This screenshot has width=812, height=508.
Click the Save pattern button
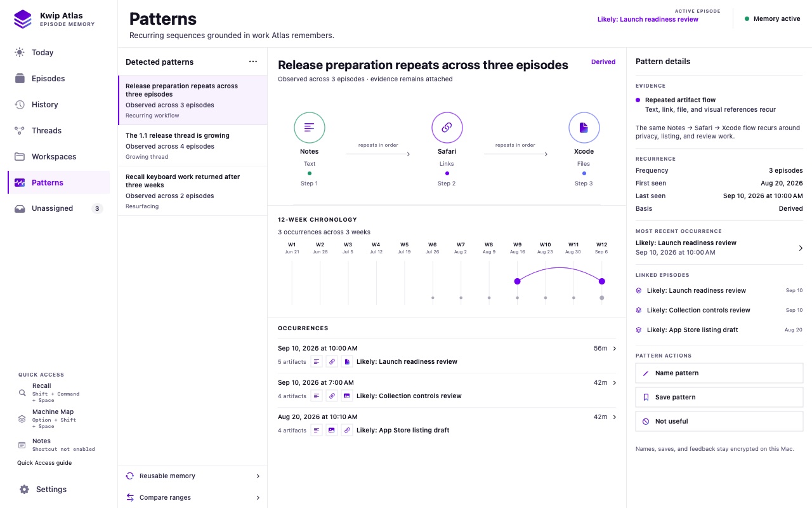click(x=719, y=398)
